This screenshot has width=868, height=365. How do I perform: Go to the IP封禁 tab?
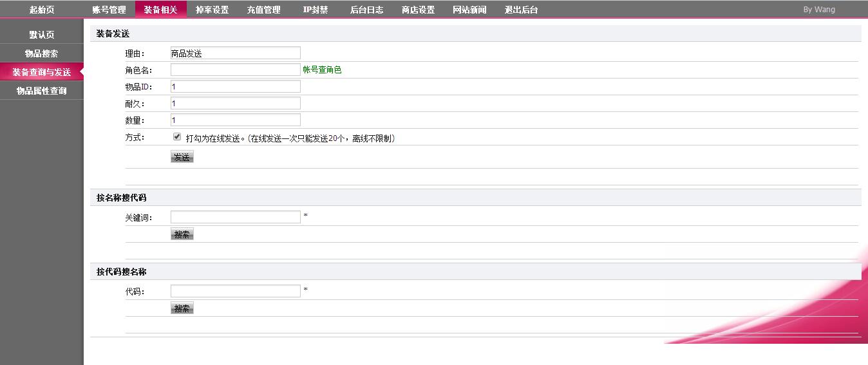pos(315,10)
